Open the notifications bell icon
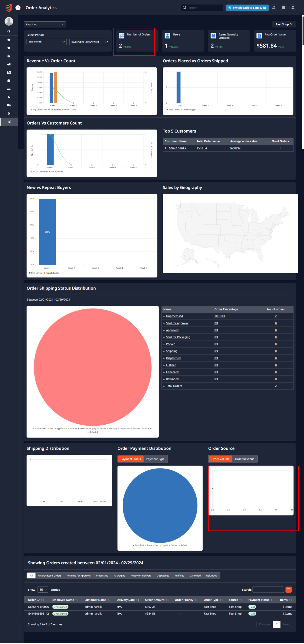The height and width of the screenshot is (644, 304). [x=274, y=8]
